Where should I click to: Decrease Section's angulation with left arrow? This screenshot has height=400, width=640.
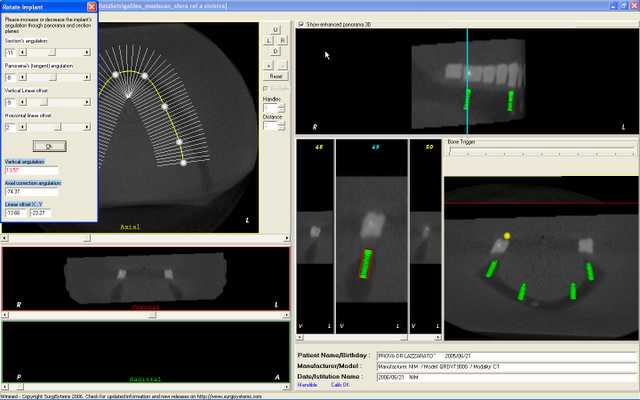point(23,52)
